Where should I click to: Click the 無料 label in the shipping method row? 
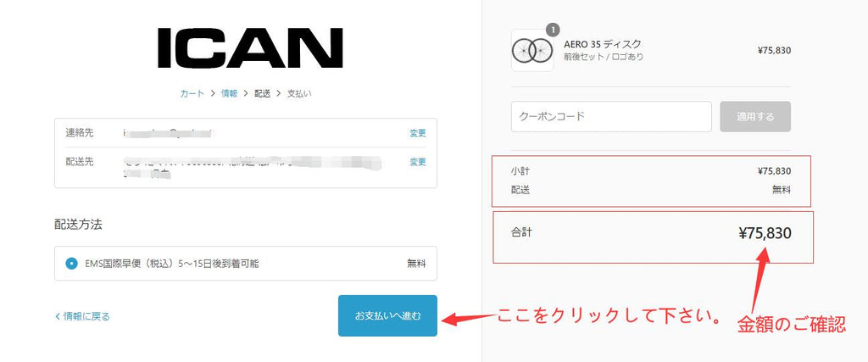[417, 264]
